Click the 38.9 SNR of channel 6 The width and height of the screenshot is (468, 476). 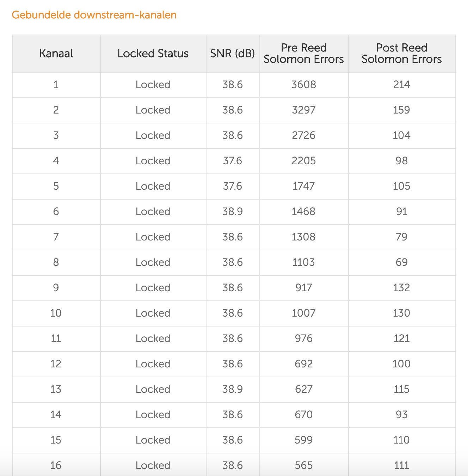pyautogui.click(x=233, y=212)
